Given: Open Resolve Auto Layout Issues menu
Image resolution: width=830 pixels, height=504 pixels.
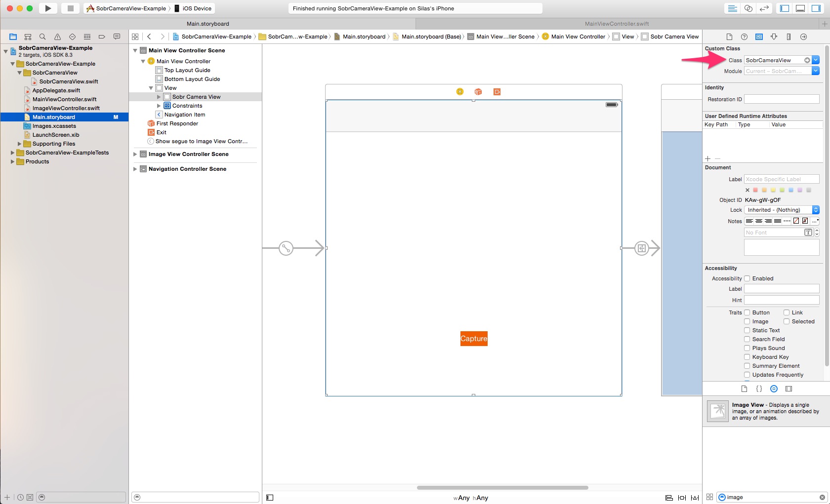Looking at the screenshot, I should (x=695, y=498).
